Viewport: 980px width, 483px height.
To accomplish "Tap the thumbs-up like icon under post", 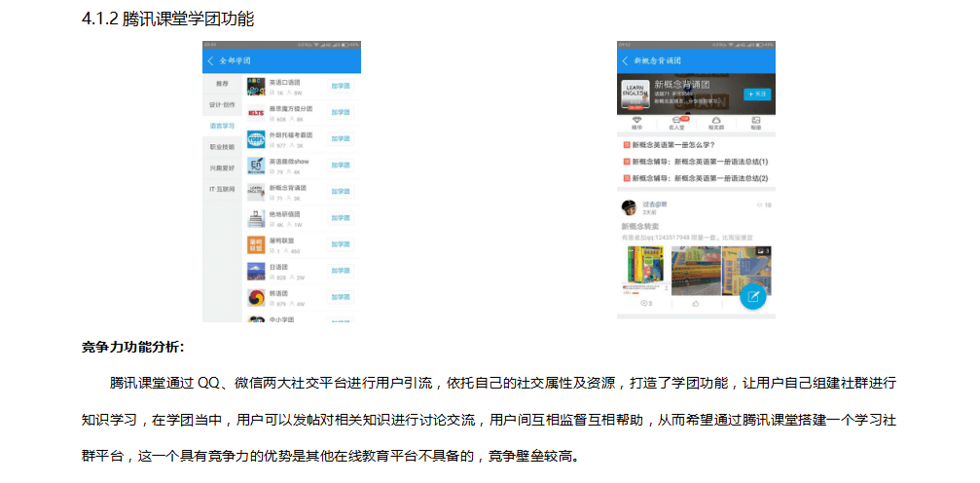I will [696, 304].
